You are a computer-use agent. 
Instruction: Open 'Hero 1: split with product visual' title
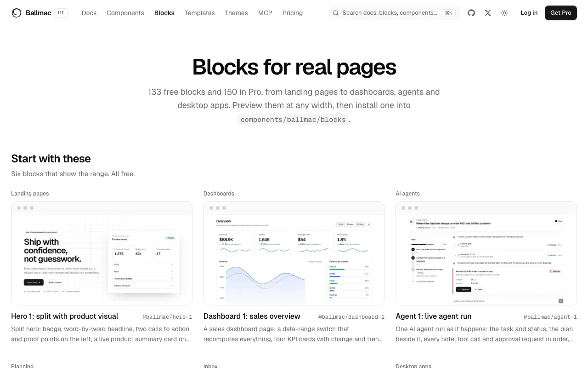65,316
